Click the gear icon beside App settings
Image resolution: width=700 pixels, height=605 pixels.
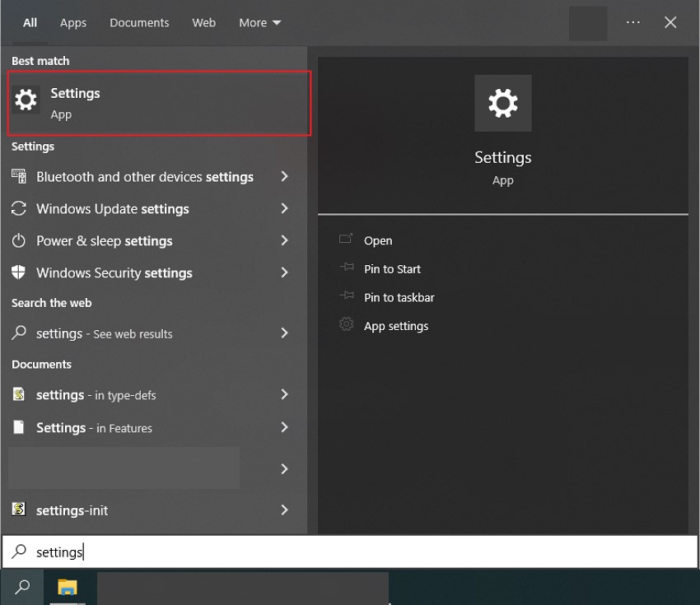(346, 324)
